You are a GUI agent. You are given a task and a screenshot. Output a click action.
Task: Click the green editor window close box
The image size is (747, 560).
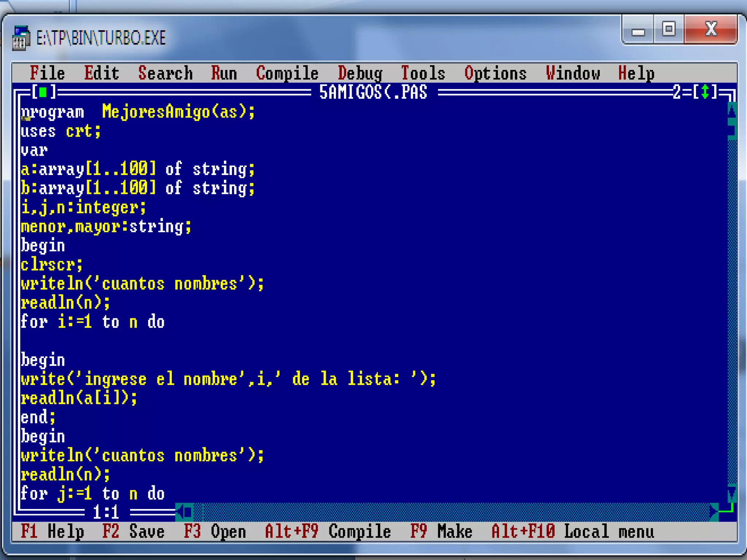pos(43,92)
